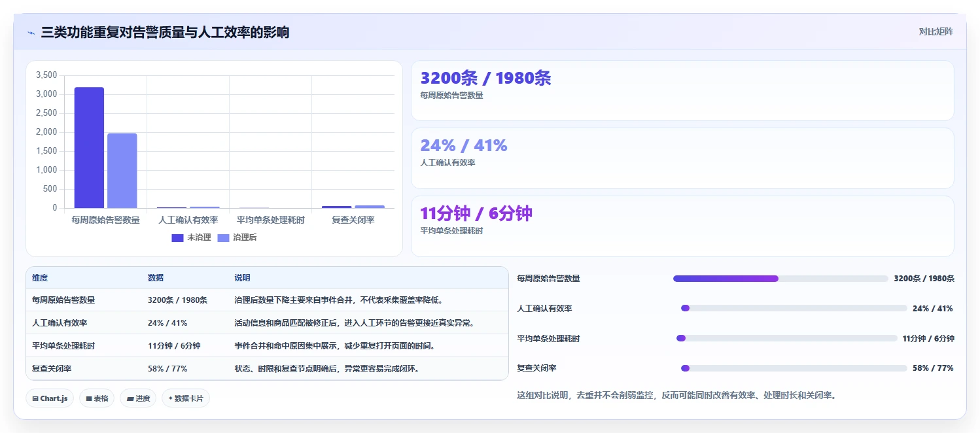Viewport: 980px width, 433px height.
Task: Select the 复查关闭率 cell in the table
Action: 52,369
